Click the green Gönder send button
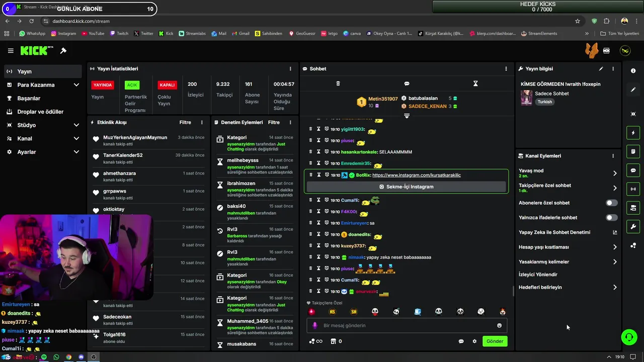 coord(495,341)
